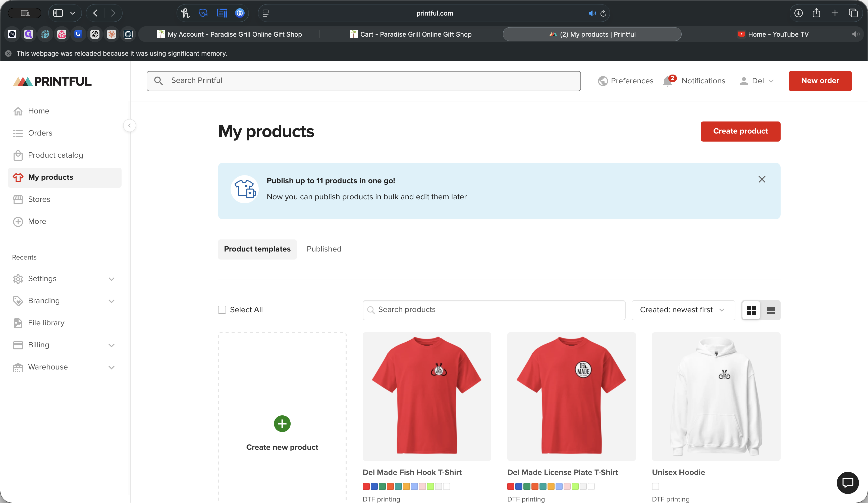Open the Created: newest first sort dropdown
Viewport: 868px width, 503px height.
683,310
